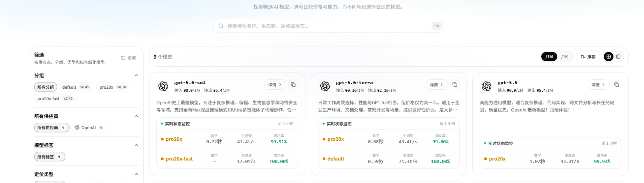Image resolution: width=644 pixels, height=183 pixels.
Task: Click default row in gpt-5.6-terra card
Action: (x=389, y=159)
